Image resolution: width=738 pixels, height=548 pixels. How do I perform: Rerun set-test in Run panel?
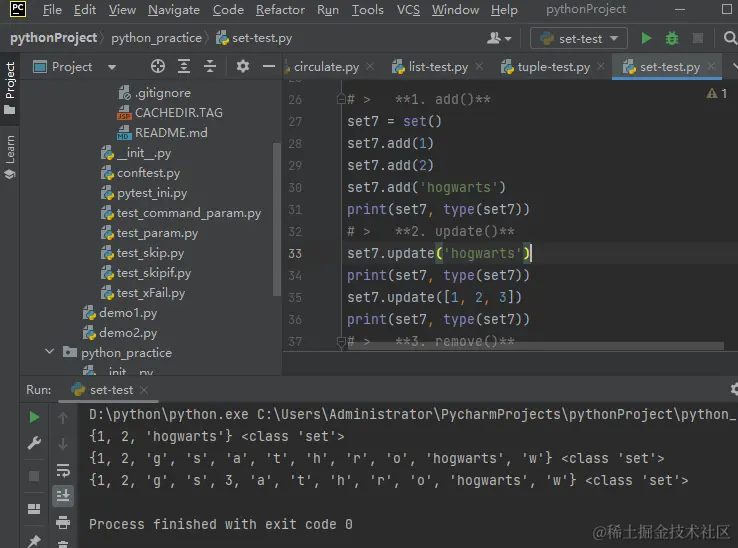click(34, 417)
